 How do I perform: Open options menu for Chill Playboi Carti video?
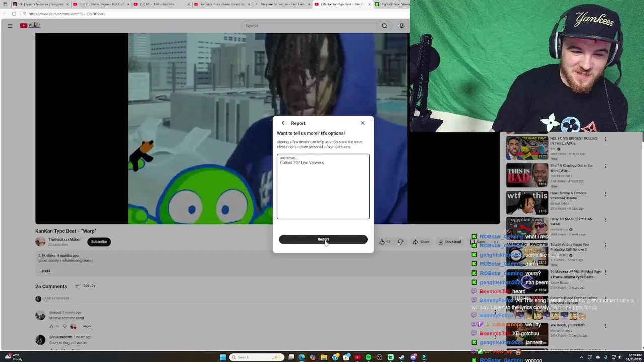point(605,273)
